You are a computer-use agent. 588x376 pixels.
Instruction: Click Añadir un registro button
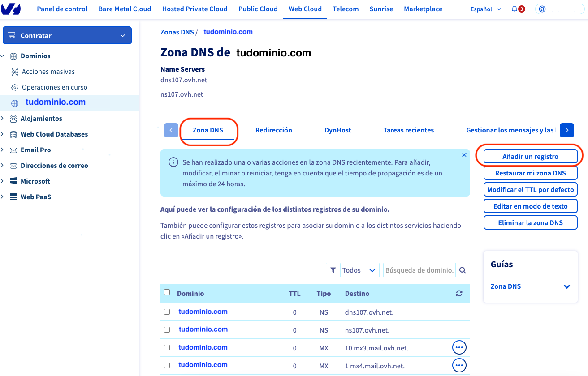(x=530, y=157)
